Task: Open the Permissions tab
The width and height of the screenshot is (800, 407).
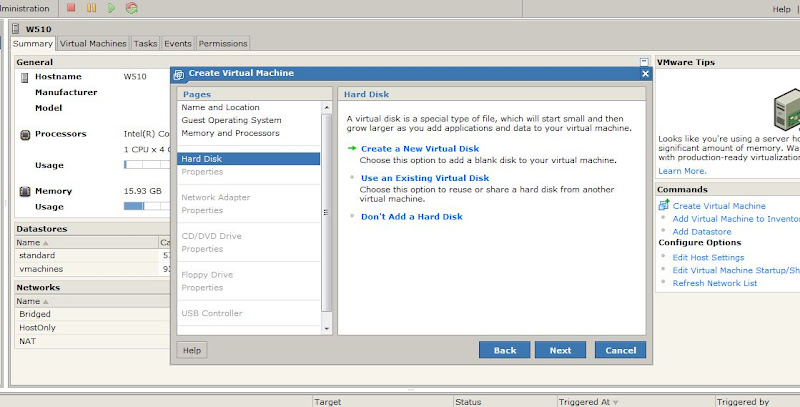Action: [x=223, y=43]
